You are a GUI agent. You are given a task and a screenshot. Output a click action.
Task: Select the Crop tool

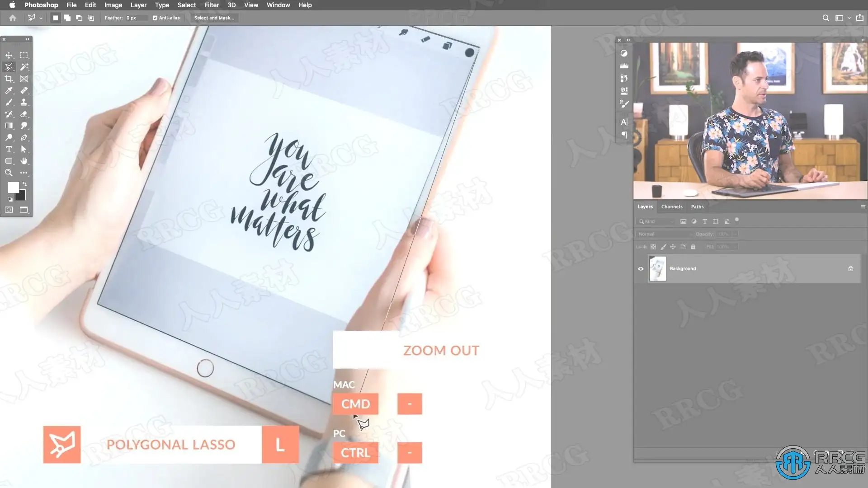point(9,79)
